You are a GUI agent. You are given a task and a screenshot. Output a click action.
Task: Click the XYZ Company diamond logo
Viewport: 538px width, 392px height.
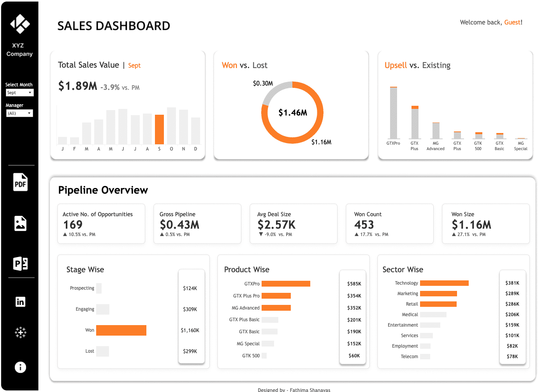click(20, 24)
